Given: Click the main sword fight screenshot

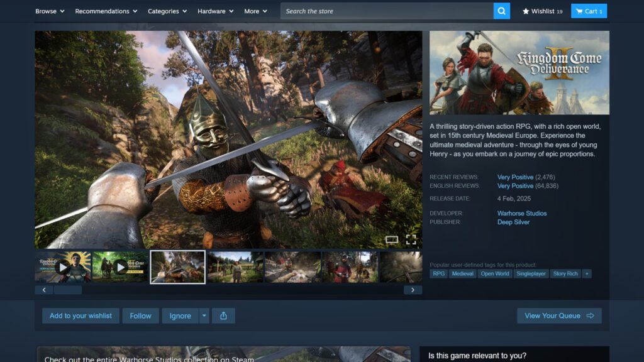Looking at the screenshot, I should point(228,140).
